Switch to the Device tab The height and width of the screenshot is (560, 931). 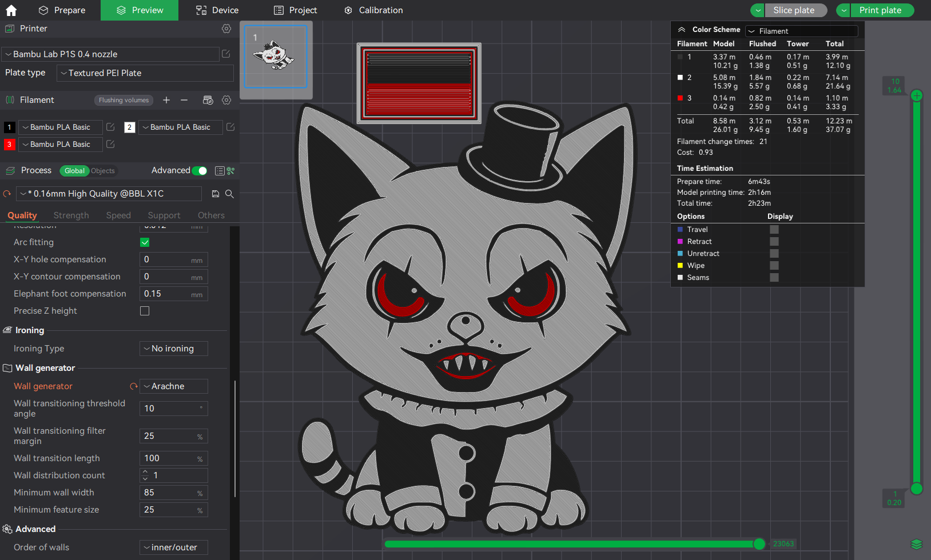pyautogui.click(x=217, y=10)
